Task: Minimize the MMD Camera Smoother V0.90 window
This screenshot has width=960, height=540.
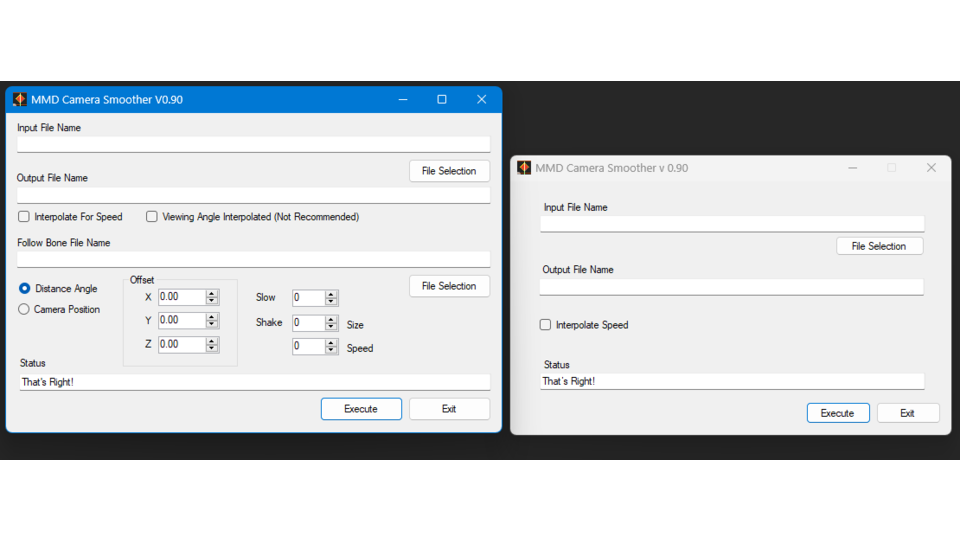Action: [x=403, y=99]
